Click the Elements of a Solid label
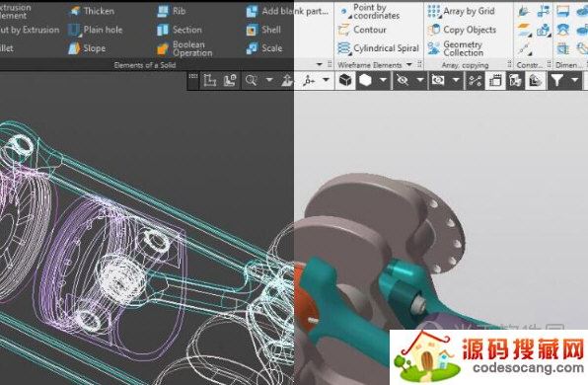 click(x=145, y=65)
